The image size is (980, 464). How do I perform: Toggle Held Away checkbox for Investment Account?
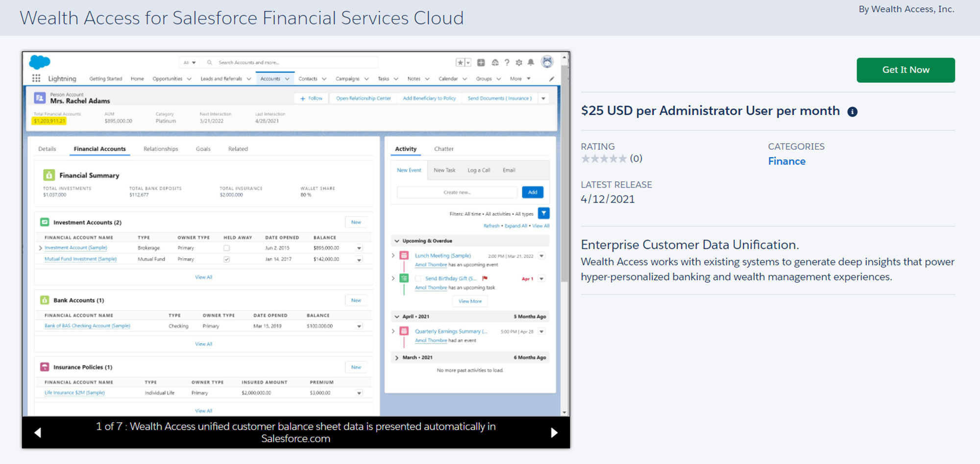(x=226, y=248)
